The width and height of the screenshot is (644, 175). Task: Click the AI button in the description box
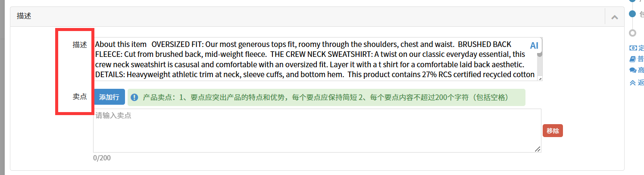(534, 46)
